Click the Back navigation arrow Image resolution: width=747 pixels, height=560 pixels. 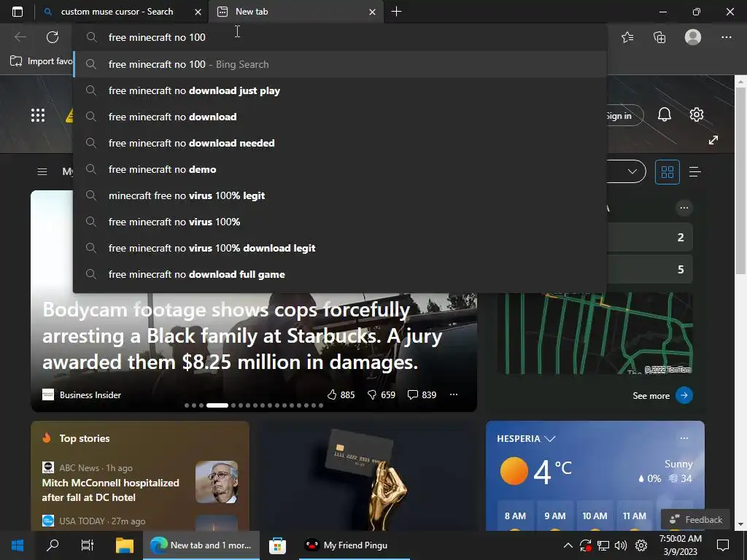tap(20, 37)
